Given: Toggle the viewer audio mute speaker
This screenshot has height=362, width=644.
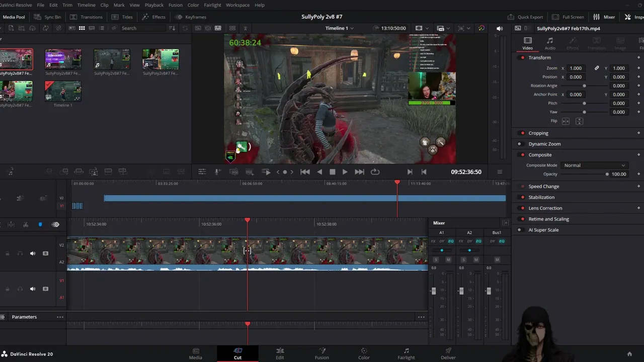Looking at the screenshot, I should point(500,29).
